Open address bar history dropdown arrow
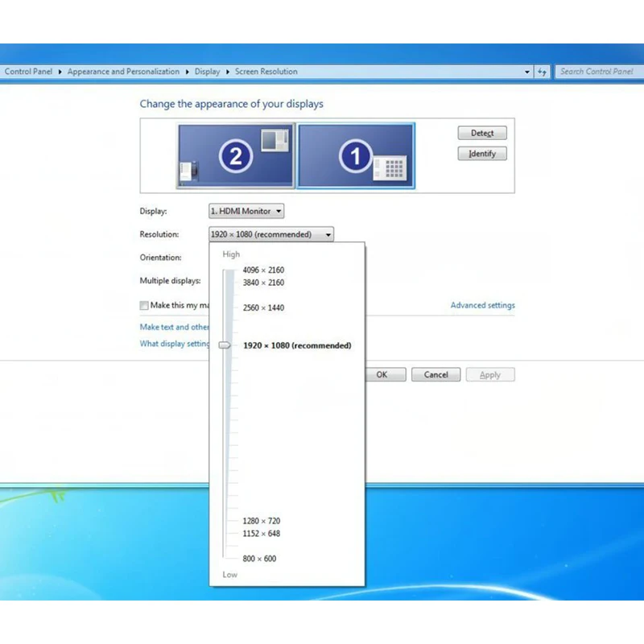The image size is (644, 644). point(527,72)
